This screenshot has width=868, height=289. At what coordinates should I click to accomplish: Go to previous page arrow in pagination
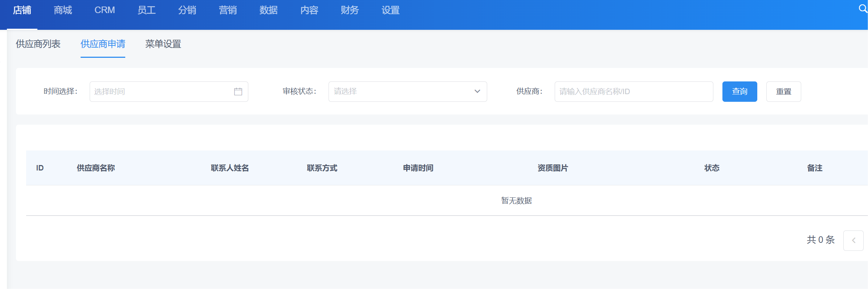(x=853, y=240)
